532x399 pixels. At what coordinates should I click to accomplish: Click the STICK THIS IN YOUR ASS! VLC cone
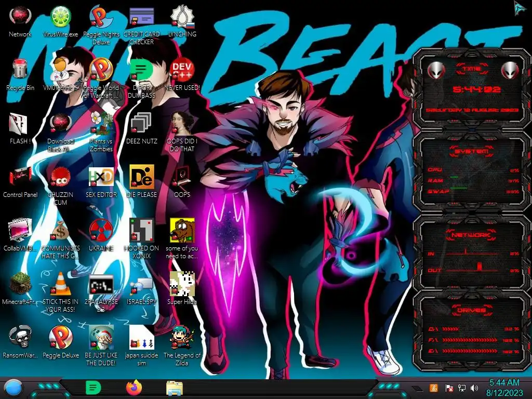click(60, 283)
